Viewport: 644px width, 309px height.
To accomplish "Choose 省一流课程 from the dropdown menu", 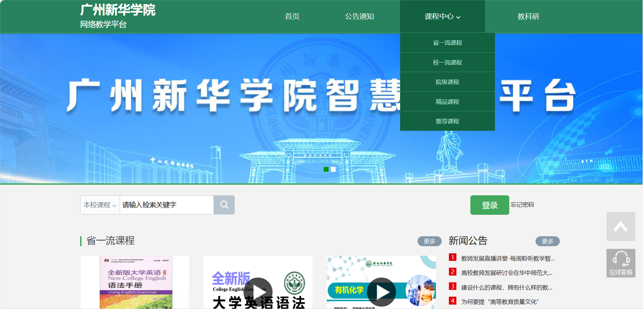I will coord(448,43).
